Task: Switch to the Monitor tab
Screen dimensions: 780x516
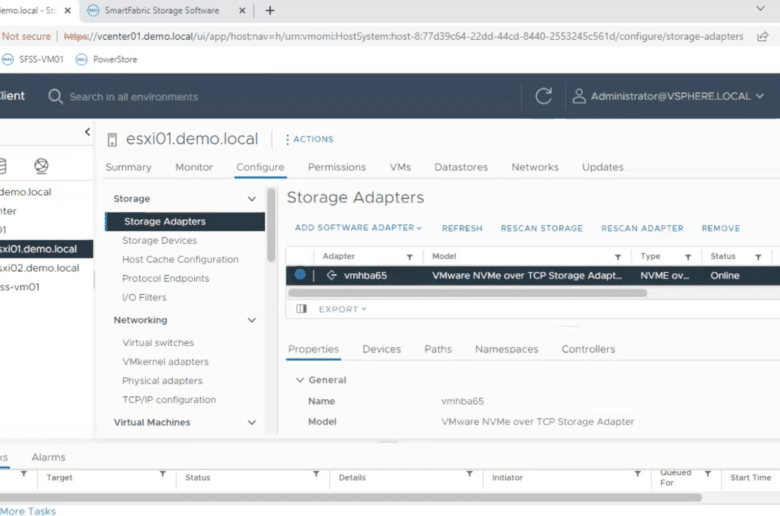Action: pos(194,167)
